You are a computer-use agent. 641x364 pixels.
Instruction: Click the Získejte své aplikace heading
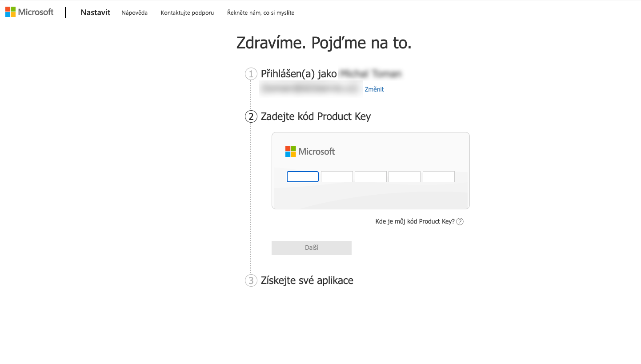[x=307, y=280]
